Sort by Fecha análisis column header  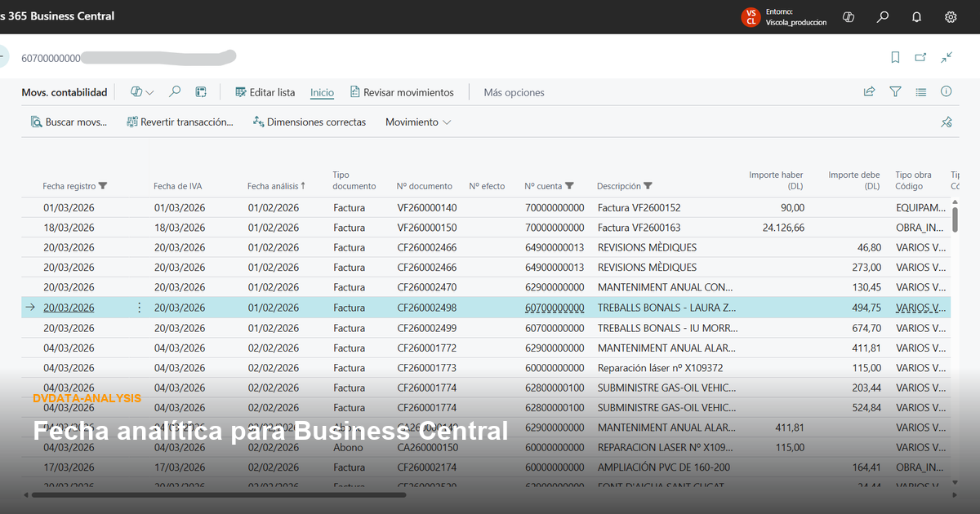pyautogui.click(x=276, y=186)
